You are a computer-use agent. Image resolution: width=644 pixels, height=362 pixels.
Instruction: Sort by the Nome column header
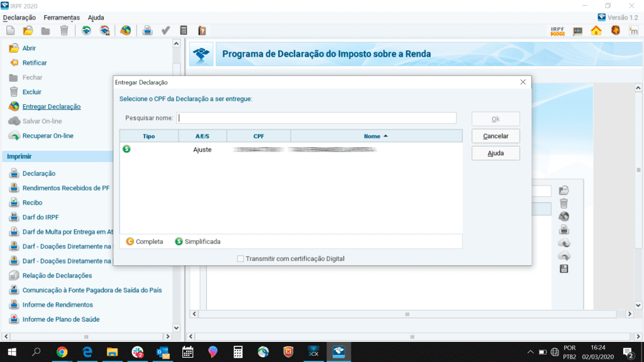[376, 136]
